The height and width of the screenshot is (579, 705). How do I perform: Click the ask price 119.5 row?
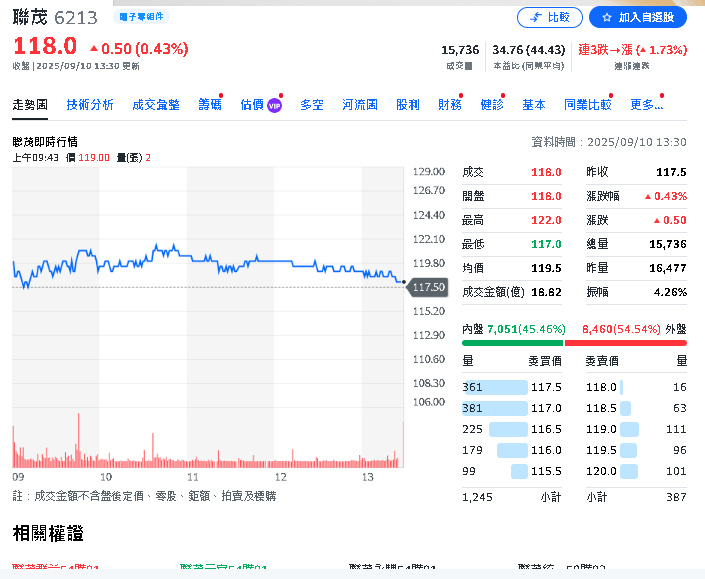click(x=636, y=450)
